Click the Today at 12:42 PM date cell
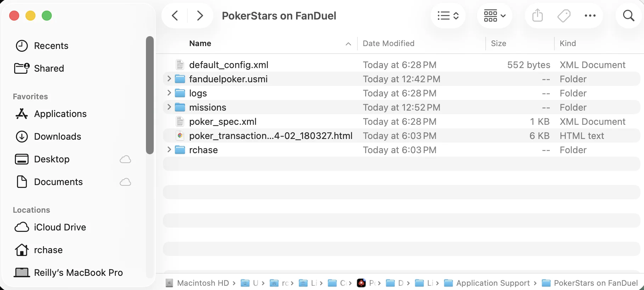Screen dimensions: 644x290 click(401, 79)
